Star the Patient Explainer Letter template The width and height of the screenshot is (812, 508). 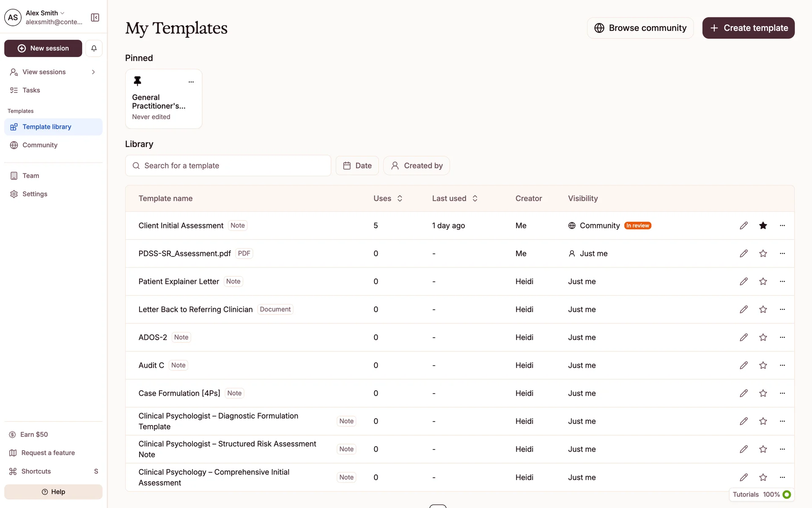pos(763,282)
